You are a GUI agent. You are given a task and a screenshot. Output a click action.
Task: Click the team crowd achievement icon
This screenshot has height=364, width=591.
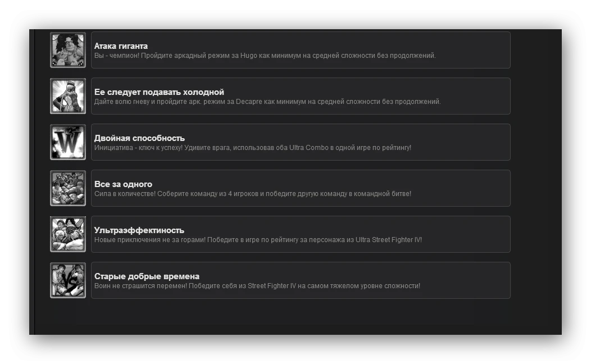pyautogui.click(x=68, y=188)
